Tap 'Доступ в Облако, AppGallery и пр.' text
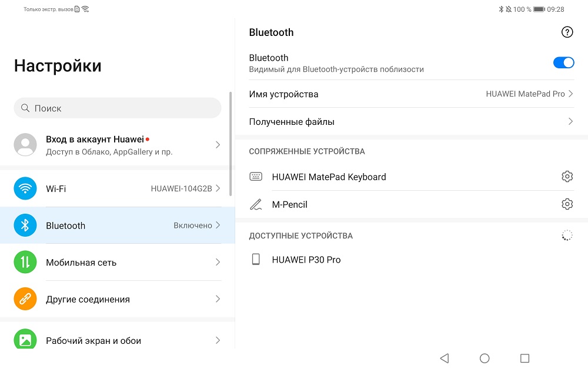This screenshot has height=368, width=588. tap(109, 152)
